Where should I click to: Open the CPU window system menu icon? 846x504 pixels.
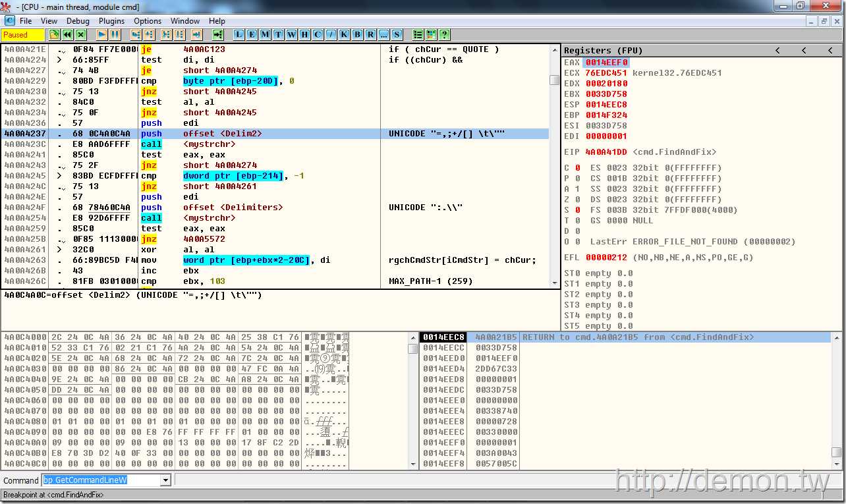[x=10, y=21]
